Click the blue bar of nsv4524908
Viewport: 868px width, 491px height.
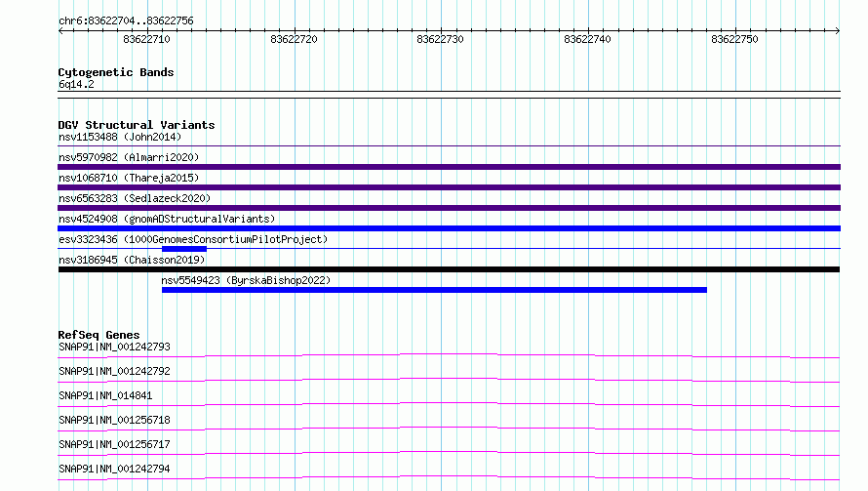pyautogui.click(x=449, y=228)
